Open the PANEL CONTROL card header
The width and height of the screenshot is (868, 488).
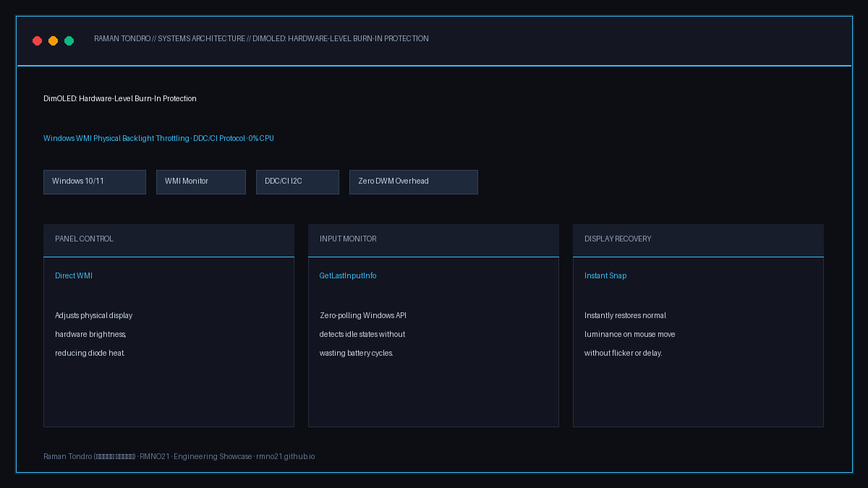click(x=169, y=240)
